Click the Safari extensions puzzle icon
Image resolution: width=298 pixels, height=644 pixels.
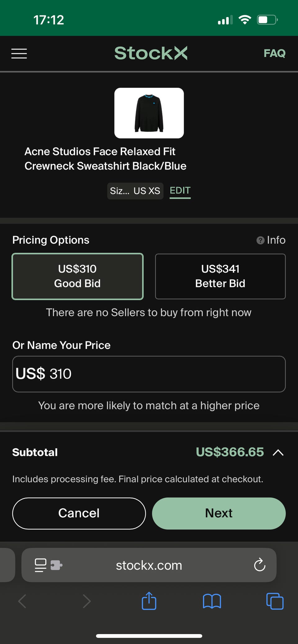pyautogui.click(x=56, y=565)
